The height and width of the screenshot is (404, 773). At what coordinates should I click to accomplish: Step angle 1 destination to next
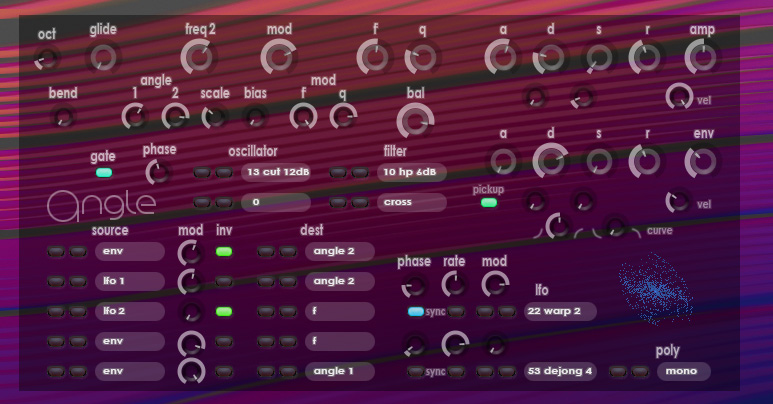point(288,371)
